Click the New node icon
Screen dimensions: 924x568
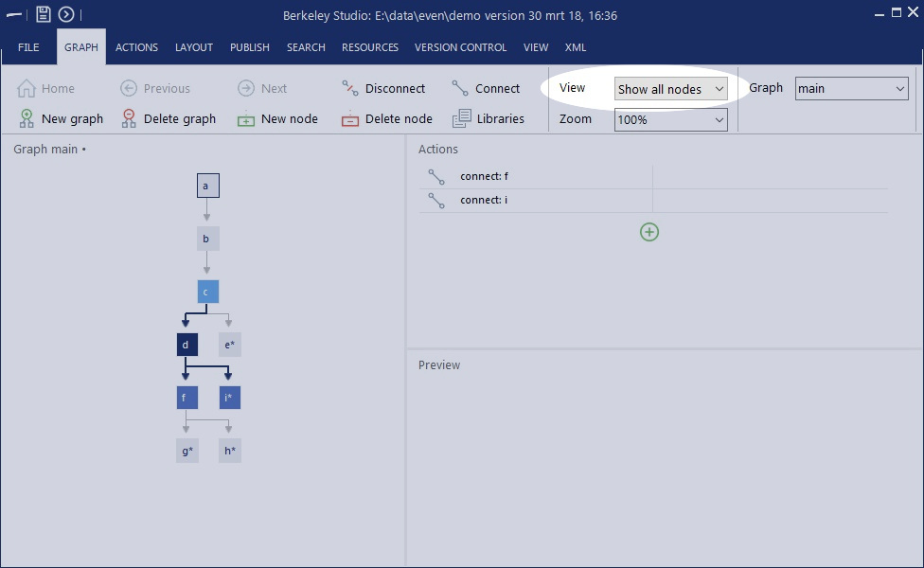tap(246, 119)
